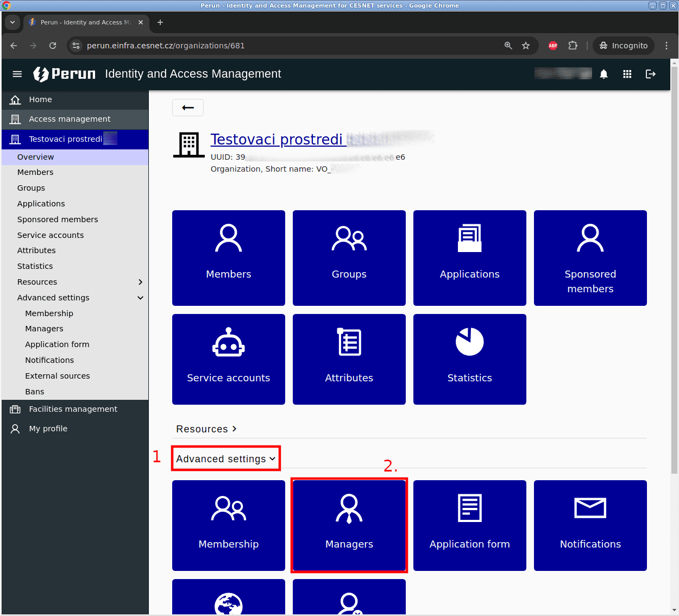The height and width of the screenshot is (616, 679).
Task: Expand the Resources section in main panel
Action: tap(206, 429)
